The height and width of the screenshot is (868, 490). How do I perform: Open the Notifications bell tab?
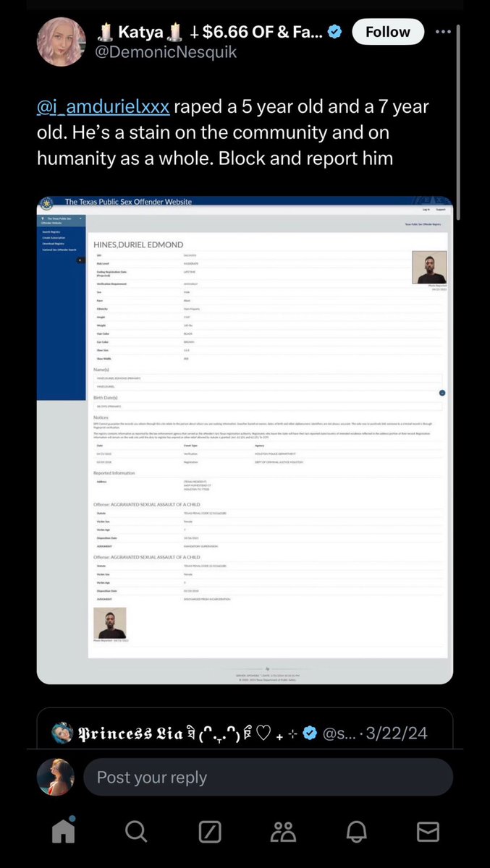[358, 833]
